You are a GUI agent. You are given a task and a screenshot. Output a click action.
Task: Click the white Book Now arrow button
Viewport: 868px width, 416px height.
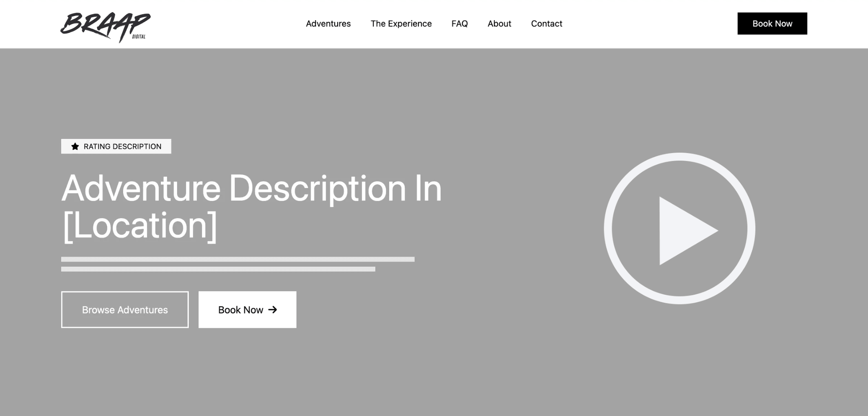pyautogui.click(x=247, y=309)
